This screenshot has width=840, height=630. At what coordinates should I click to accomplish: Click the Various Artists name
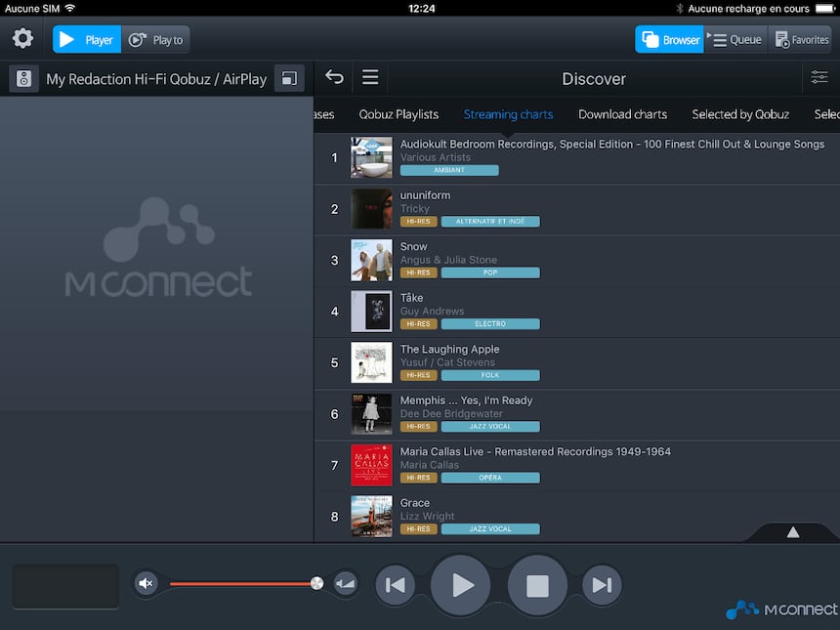[435, 157]
